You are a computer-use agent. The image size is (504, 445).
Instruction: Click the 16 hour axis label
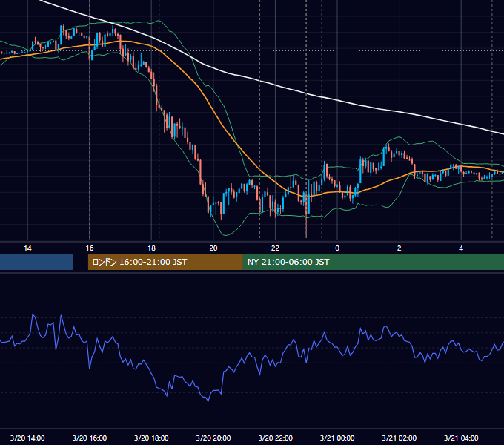tap(90, 248)
